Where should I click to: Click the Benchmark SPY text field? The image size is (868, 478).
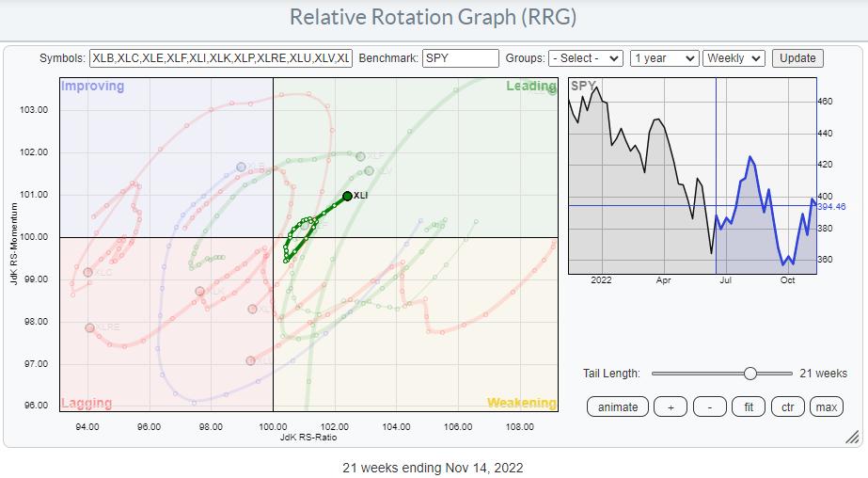click(x=461, y=58)
